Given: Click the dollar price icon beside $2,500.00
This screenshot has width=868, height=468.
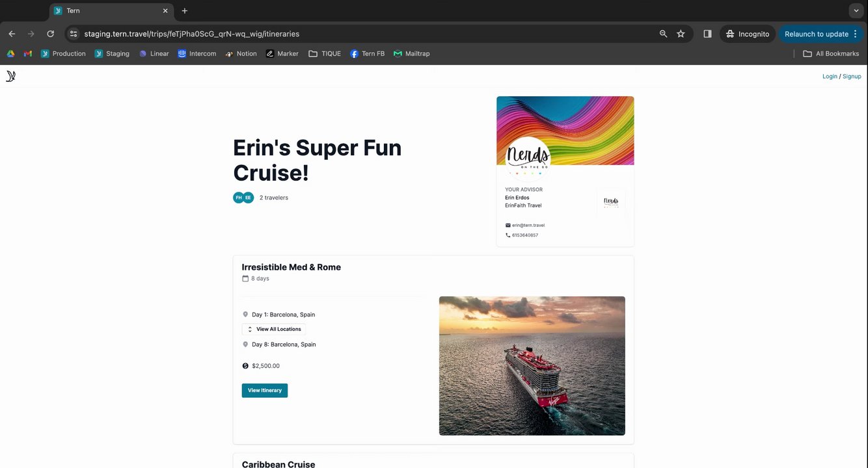Looking at the screenshot, I should 245,366.
